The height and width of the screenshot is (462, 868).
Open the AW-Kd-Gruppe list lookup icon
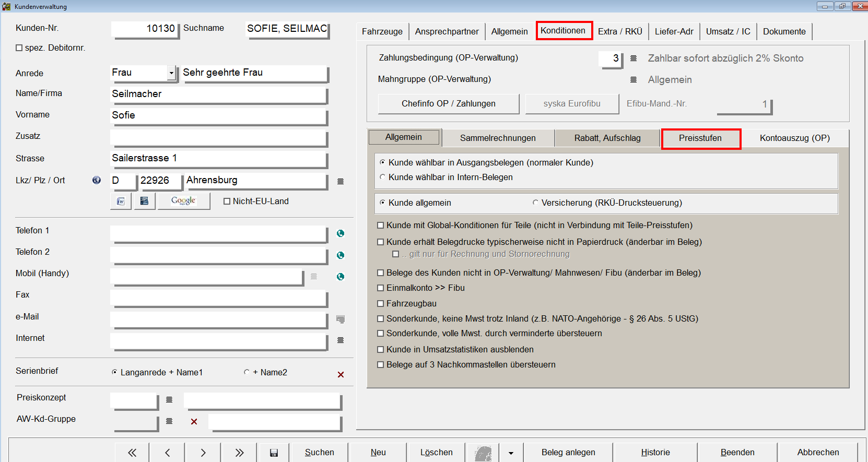pyautogui.click(x=169, y=421)
